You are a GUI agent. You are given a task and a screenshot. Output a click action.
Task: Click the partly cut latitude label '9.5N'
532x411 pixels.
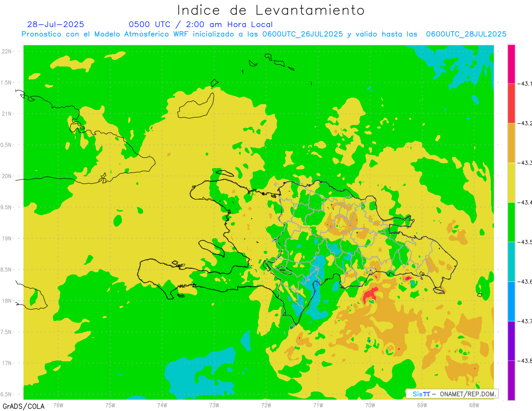point(6,207)
